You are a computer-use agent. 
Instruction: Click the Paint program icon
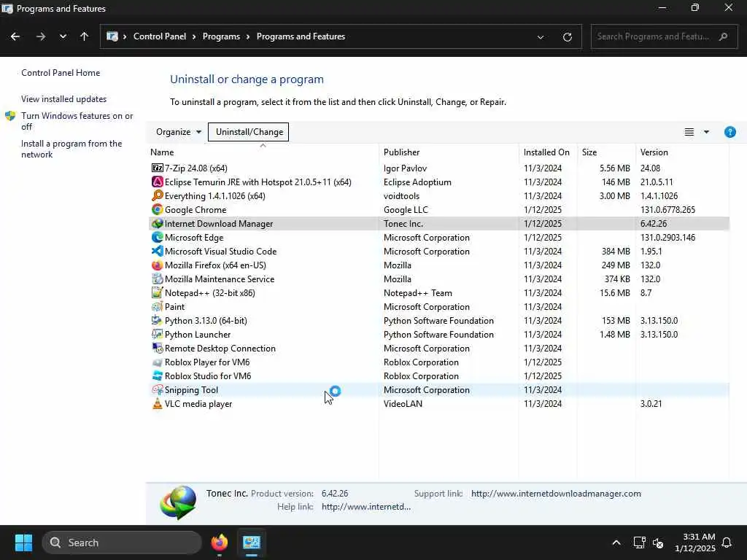coord(158,307)
